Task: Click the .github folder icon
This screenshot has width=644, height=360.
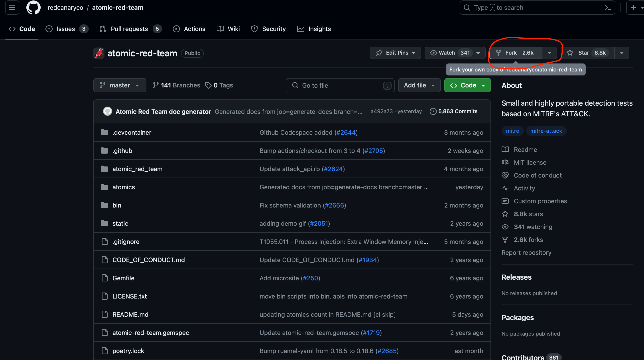Action: click(104, 151)
